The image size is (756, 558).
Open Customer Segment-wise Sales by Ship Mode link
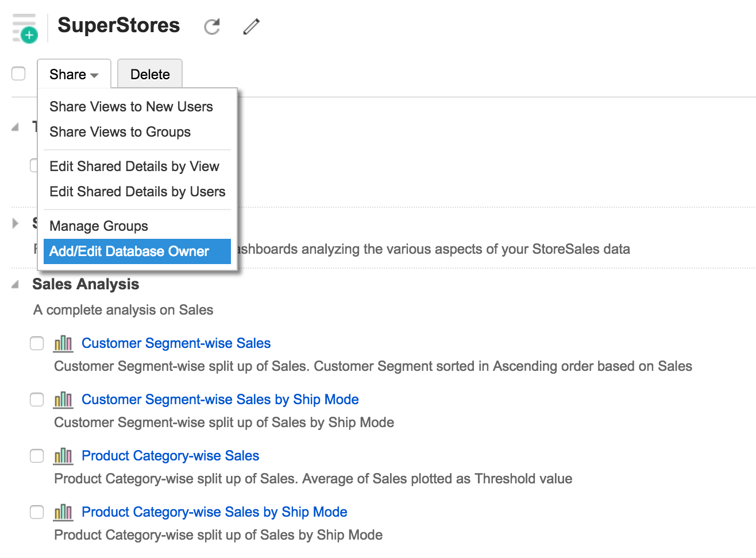(220, 400)
